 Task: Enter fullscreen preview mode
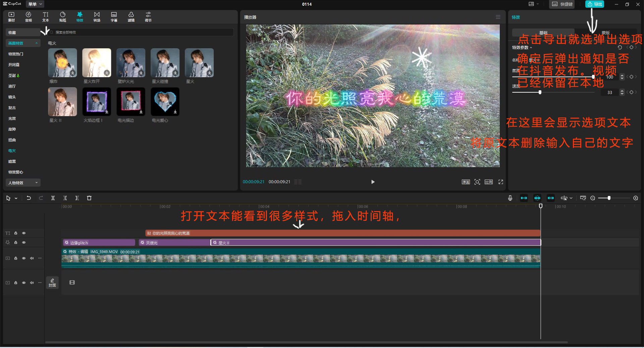point(501,182)
